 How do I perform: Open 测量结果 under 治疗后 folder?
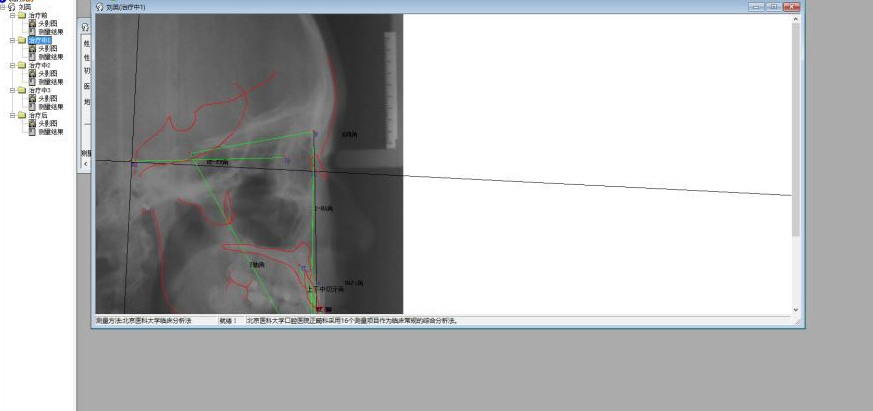coord(50,131)
